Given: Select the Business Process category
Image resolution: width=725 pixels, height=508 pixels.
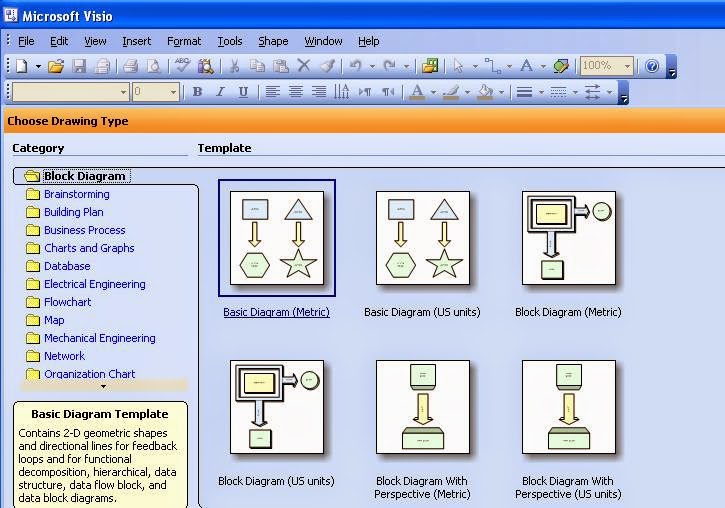Looking at the screenshot, I should point(85,230).
